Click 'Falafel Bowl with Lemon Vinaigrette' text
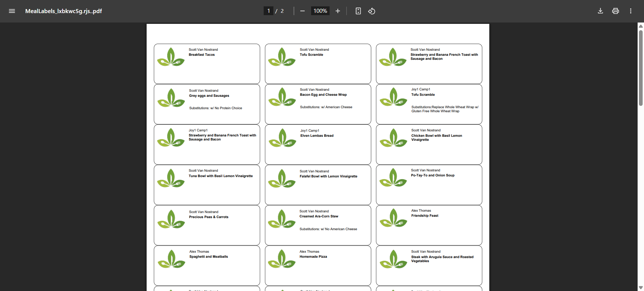 [329, 176]
